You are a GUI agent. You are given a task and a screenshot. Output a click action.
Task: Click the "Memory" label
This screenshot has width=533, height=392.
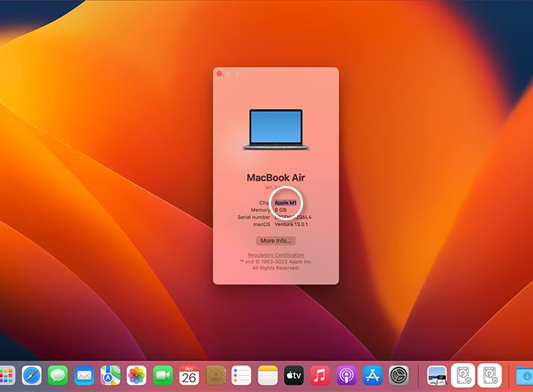pos(261,210)
